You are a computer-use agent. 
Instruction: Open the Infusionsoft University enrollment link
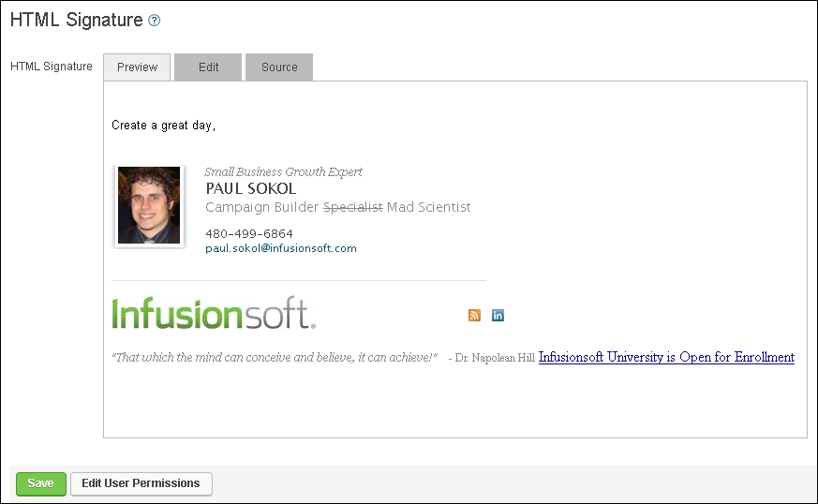tap(666, 357)
